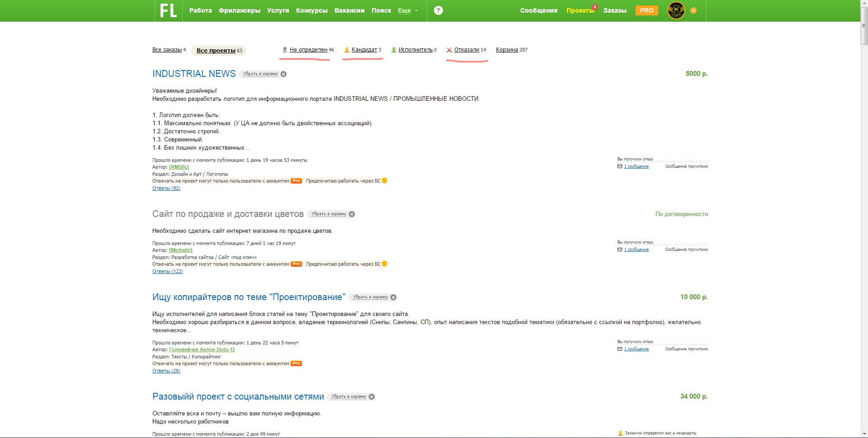The height and width of the screenshot is (438, 868).
Task: Click the scrollbar up arrow
Action: (864, 4)
